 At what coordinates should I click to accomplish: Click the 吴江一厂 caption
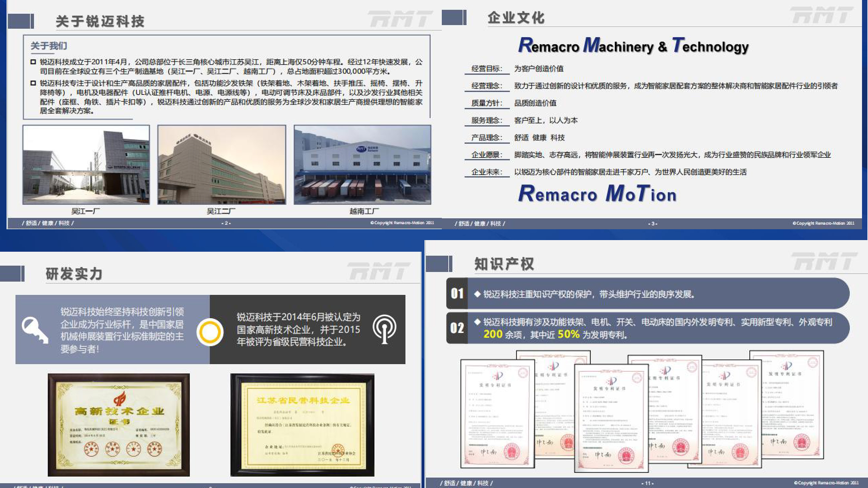(x=85, y=211)
